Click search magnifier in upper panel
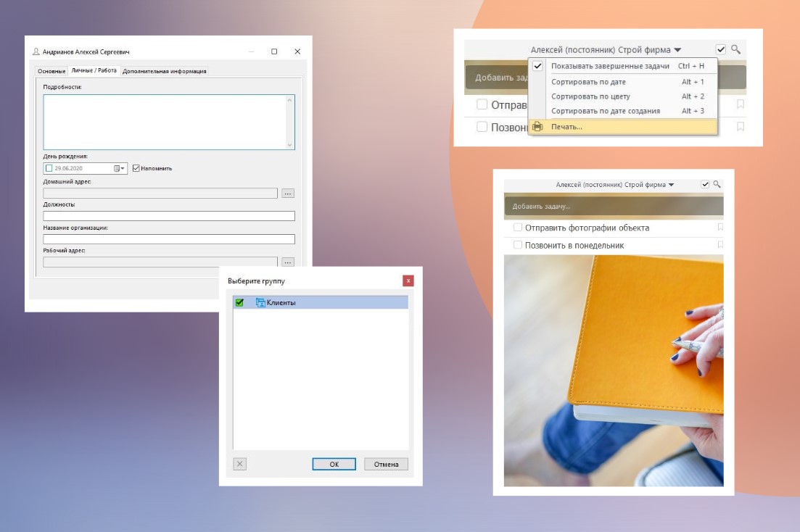The height and width of the screenshot is (532, 800). (735, 49)
